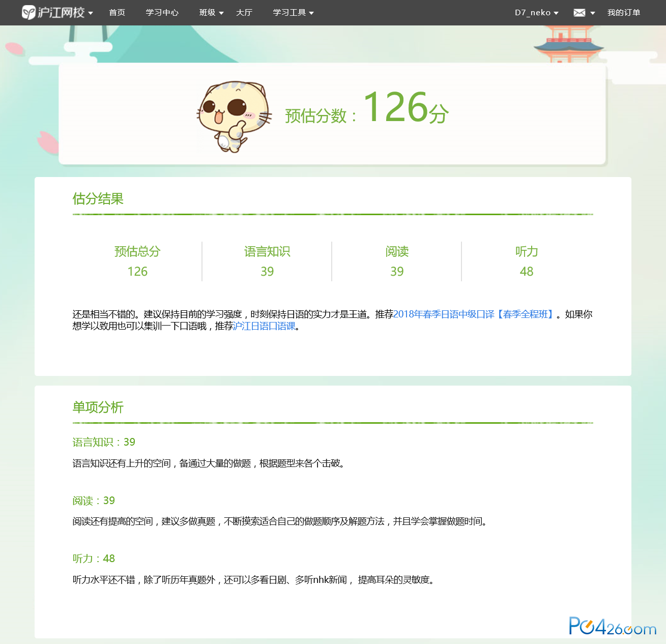Viewport: 666px width, 644px height.
Task: Click the 预估总分 126 column
Action: pyautogui.click(x=137, y=261)
